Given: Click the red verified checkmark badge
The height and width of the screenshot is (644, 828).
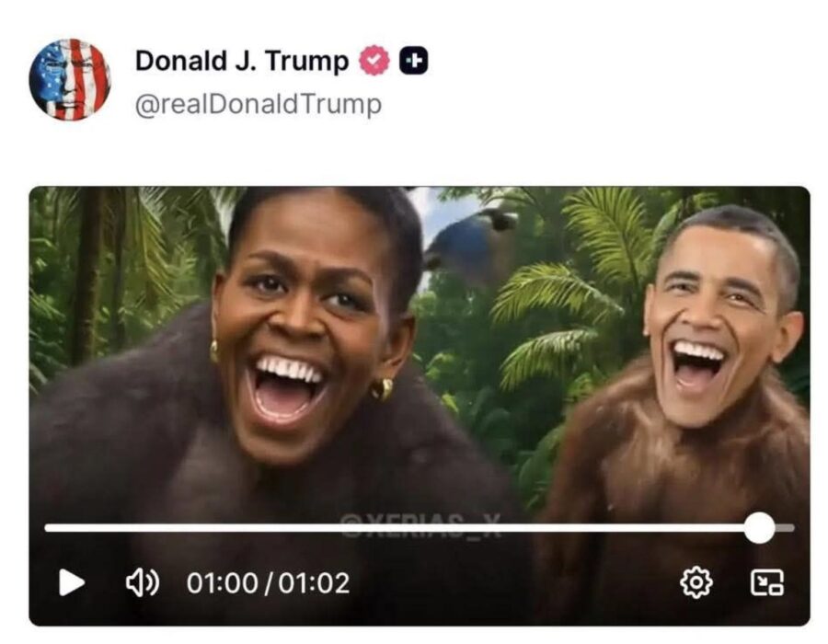Looking at the screenshot, I should (374, 61).
